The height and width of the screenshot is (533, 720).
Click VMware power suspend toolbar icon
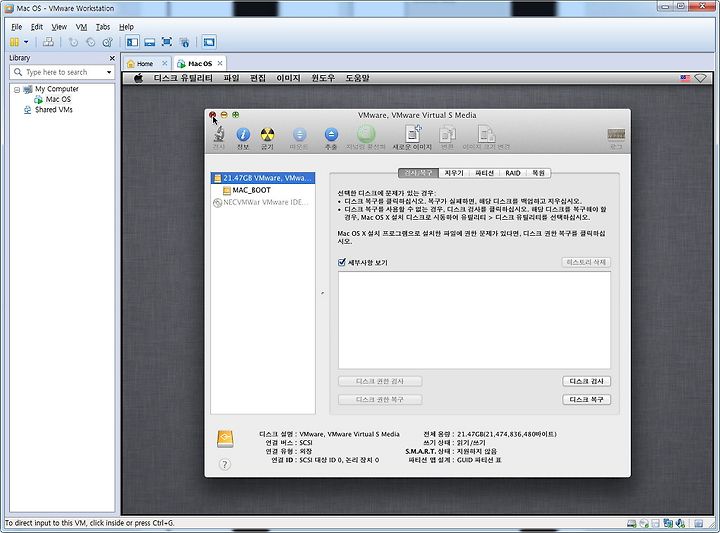[14, 42]
